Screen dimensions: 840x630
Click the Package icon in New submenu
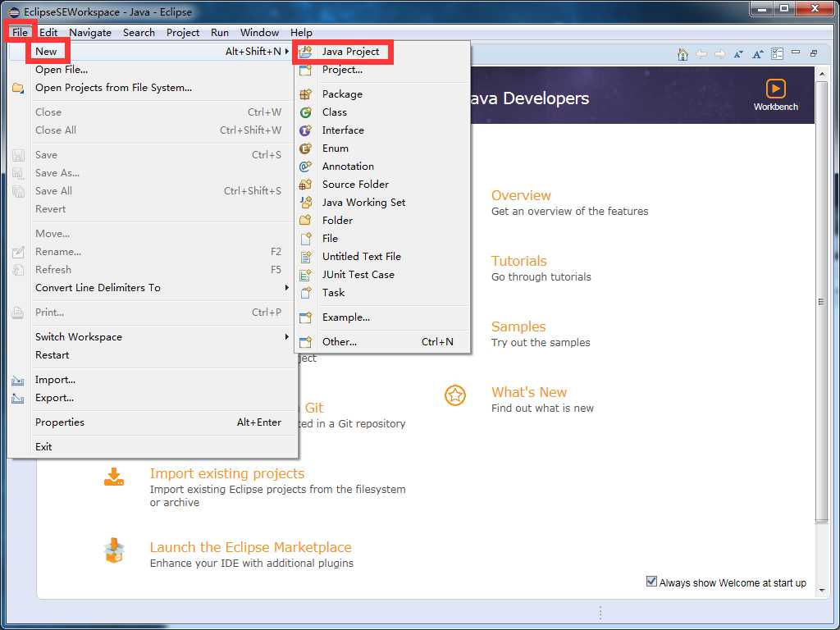tap(305, 94)
